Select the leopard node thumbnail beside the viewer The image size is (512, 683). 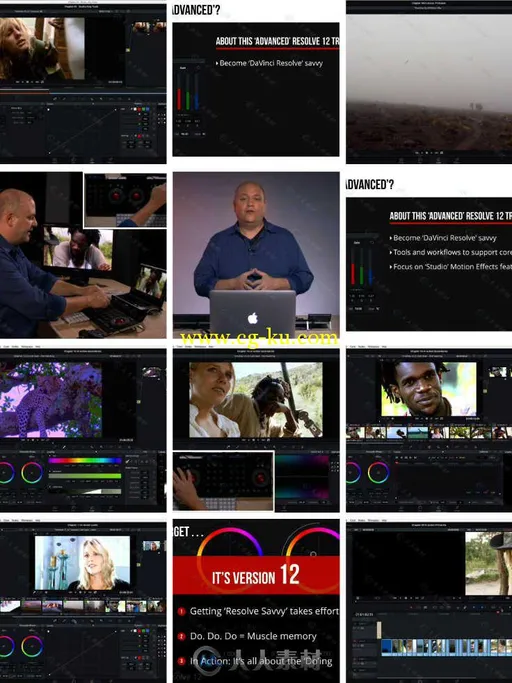click(151, 372)
